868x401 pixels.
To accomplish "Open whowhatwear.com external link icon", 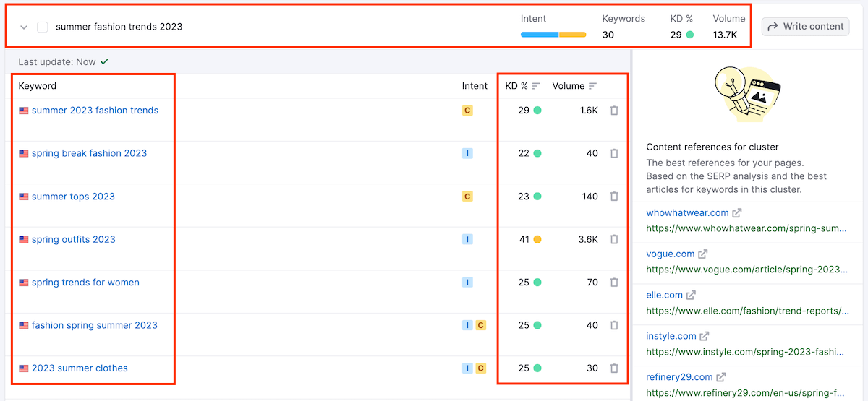I will point(737,213).
